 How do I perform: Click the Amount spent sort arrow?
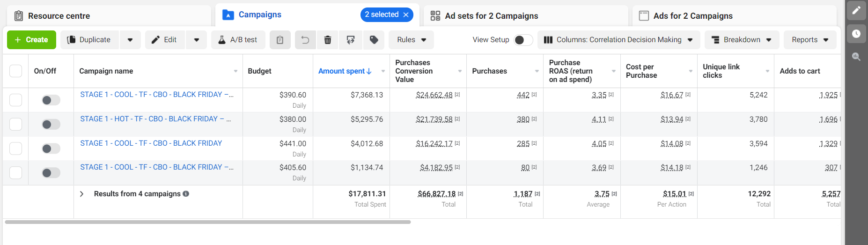tap(369, 71)
